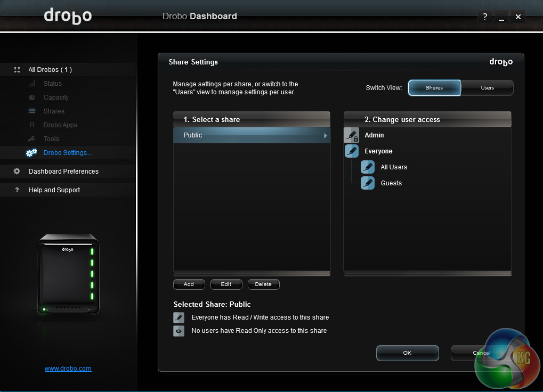Click the Admin access pencil-lock icon
Screen dimensions: 543x392
tap(351, 135)
